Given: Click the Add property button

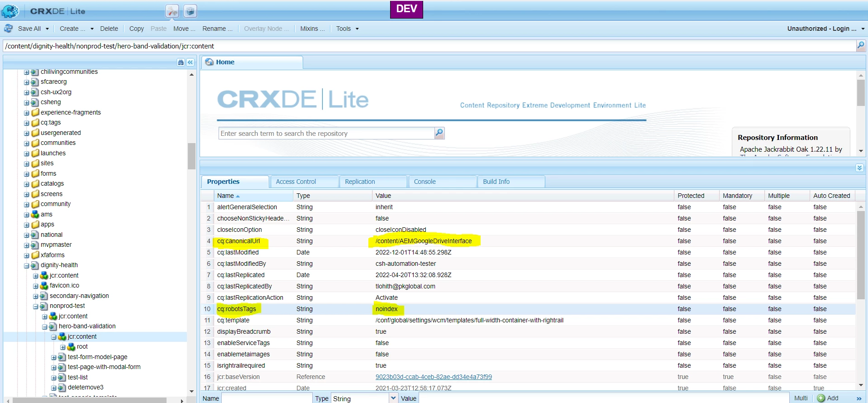Looking at the screenshot, I should pyautogui.click(x=828, y=398).
